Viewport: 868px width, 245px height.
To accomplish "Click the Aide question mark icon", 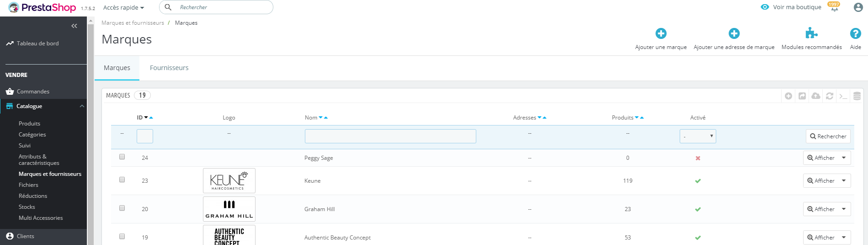I will point(855,33).
